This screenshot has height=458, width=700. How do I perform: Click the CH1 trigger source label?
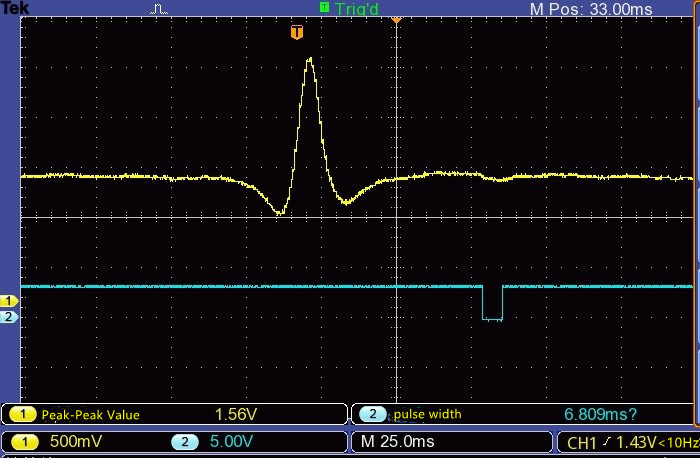point(582,443)
